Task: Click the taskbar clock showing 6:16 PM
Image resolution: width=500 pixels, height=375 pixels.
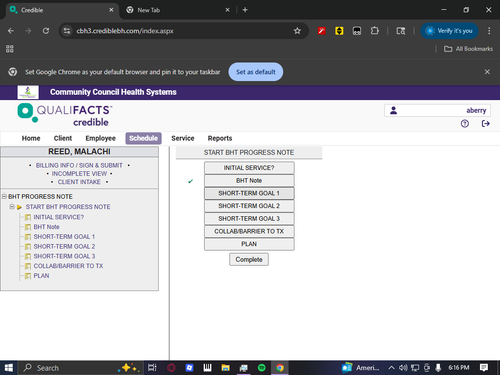Action: [459, 368]
